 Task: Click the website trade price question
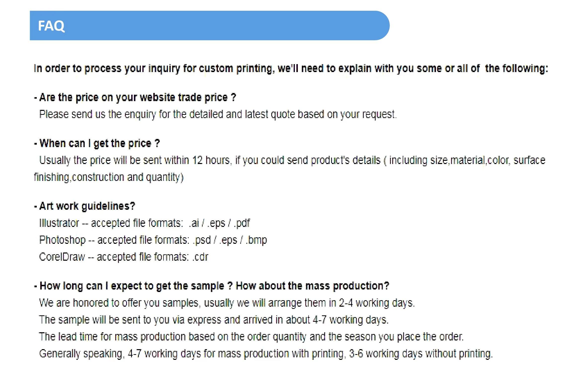(x=135, y=97)
